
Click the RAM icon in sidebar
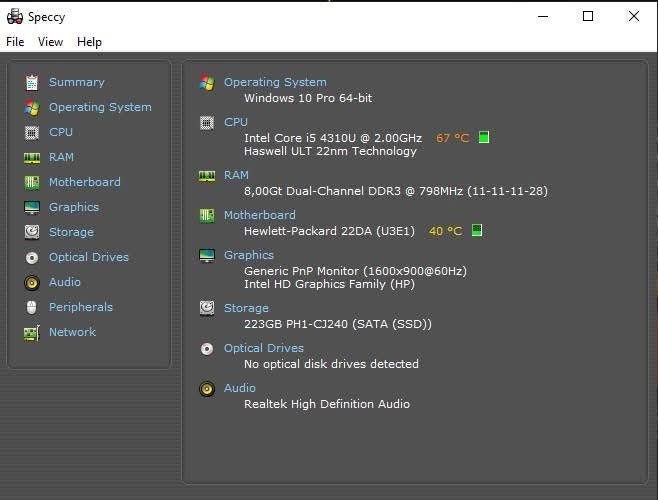32,157
